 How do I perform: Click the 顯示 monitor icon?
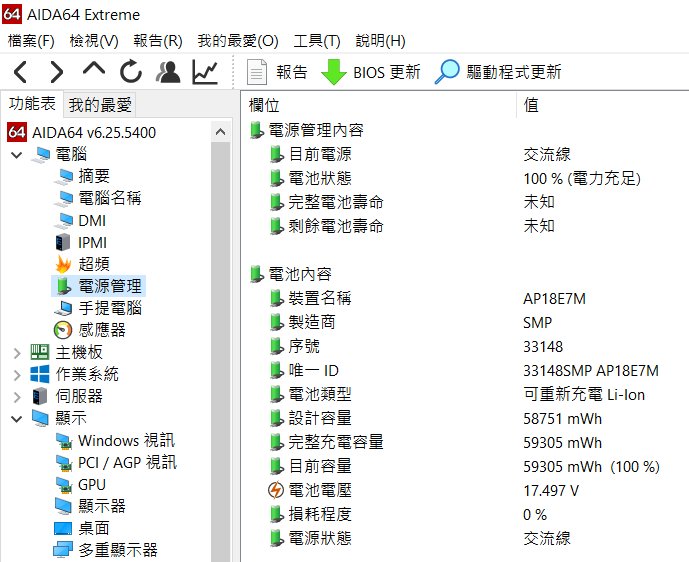(x=40, y=418)
